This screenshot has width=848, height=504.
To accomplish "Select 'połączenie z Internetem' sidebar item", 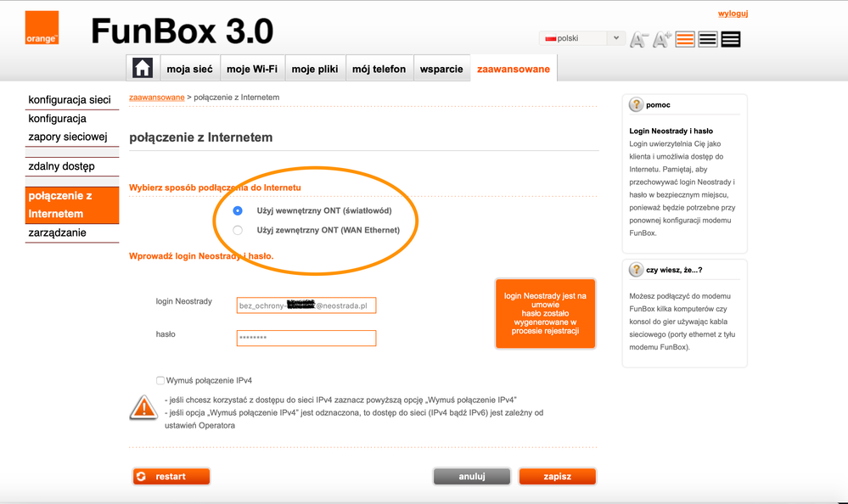I will coord(72,205).
